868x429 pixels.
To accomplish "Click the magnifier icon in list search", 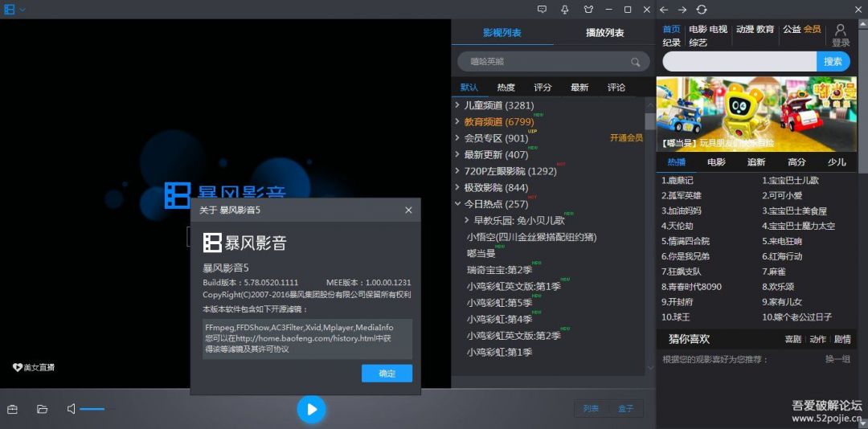I will 636,62.
